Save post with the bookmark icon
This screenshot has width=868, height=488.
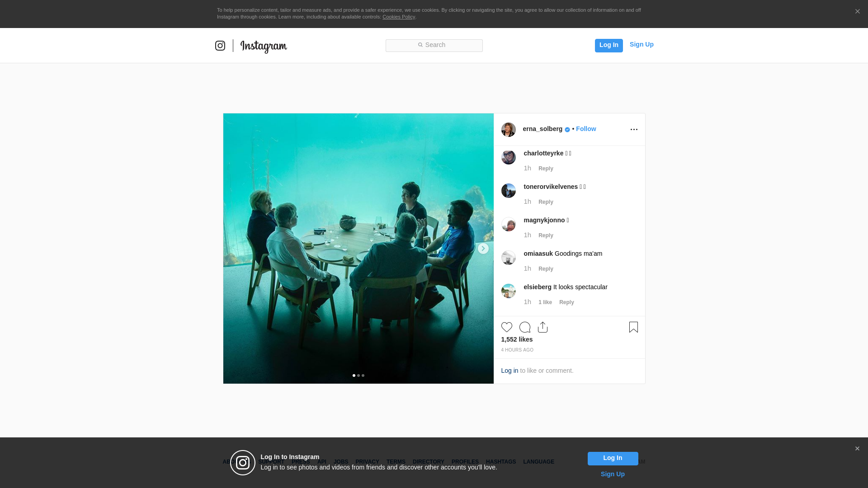(633, 327)
